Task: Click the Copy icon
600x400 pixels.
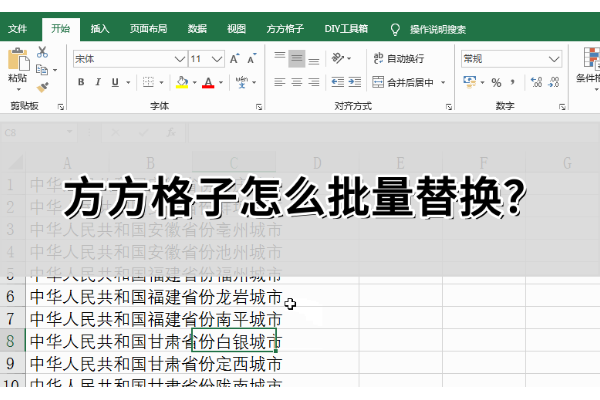Action: [42, 70]
